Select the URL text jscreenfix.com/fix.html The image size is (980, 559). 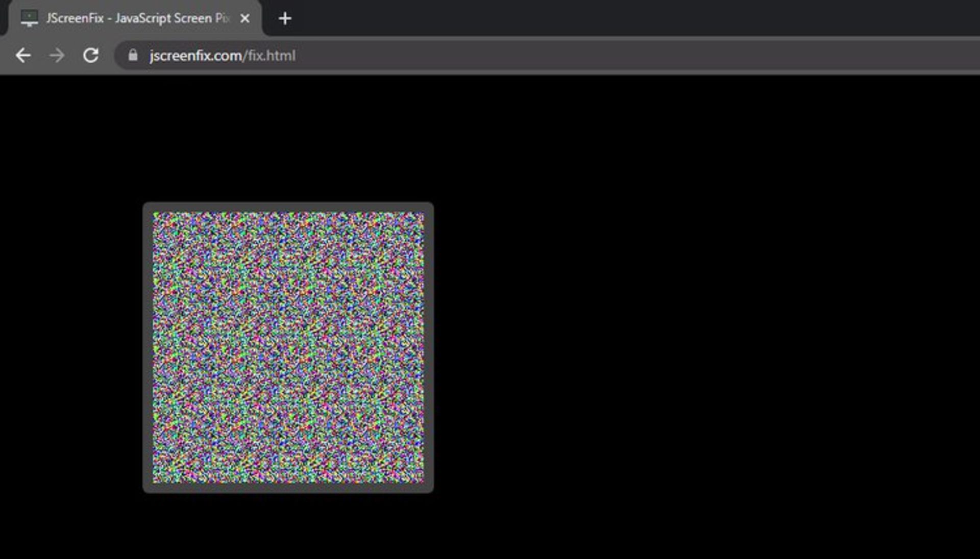tap(222, 56)
